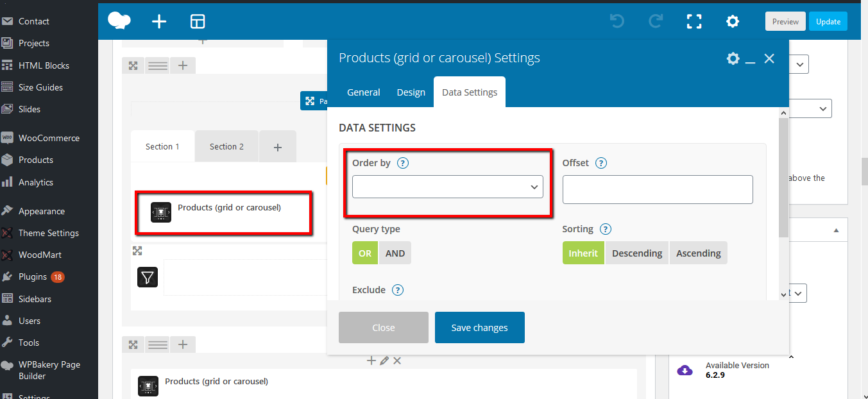Click the Update button

(828, 21)
